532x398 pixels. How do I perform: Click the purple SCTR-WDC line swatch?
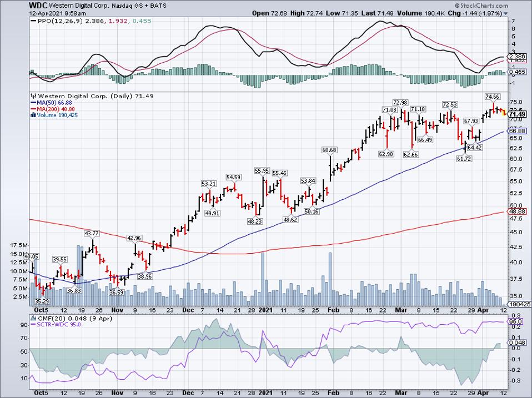pos(33,324)
